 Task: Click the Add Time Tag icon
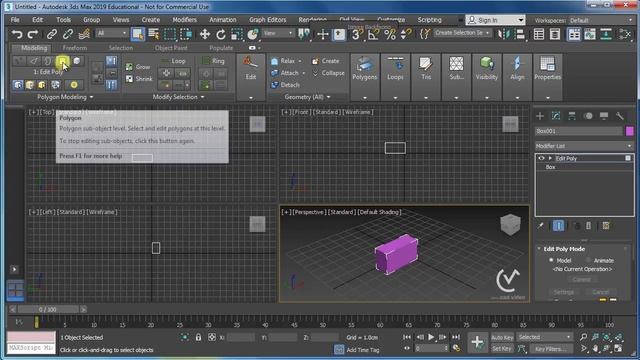[339, 349]
